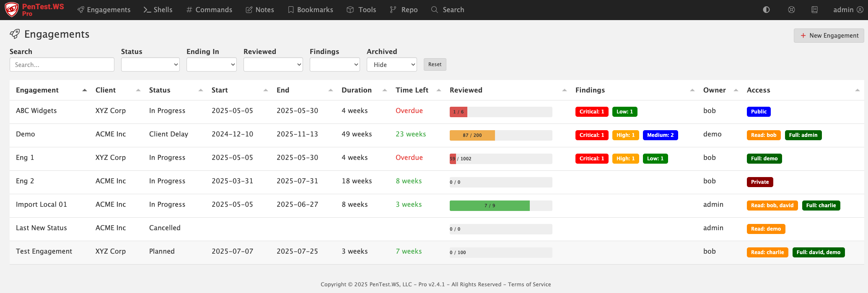
Task: Sort by Access column arrow
Action: pos(858,90)
